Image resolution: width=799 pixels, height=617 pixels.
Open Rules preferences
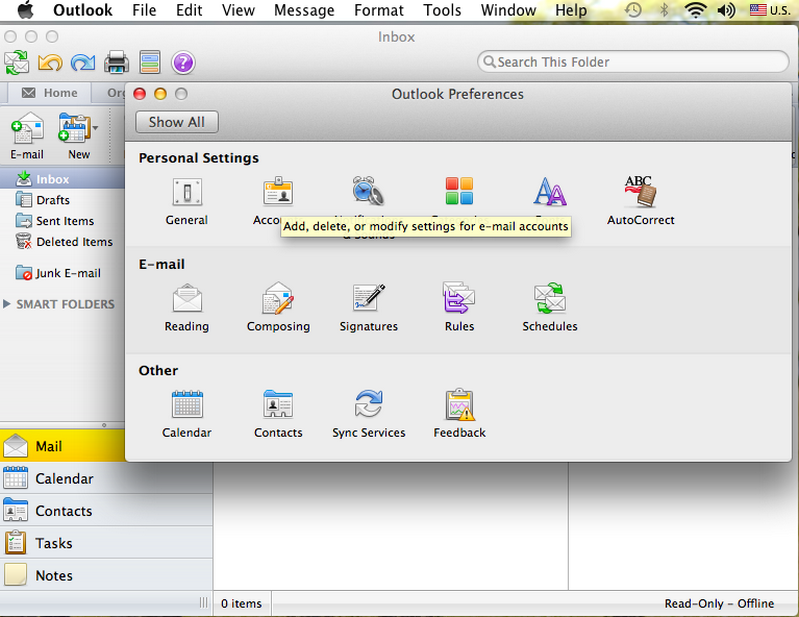459,308
